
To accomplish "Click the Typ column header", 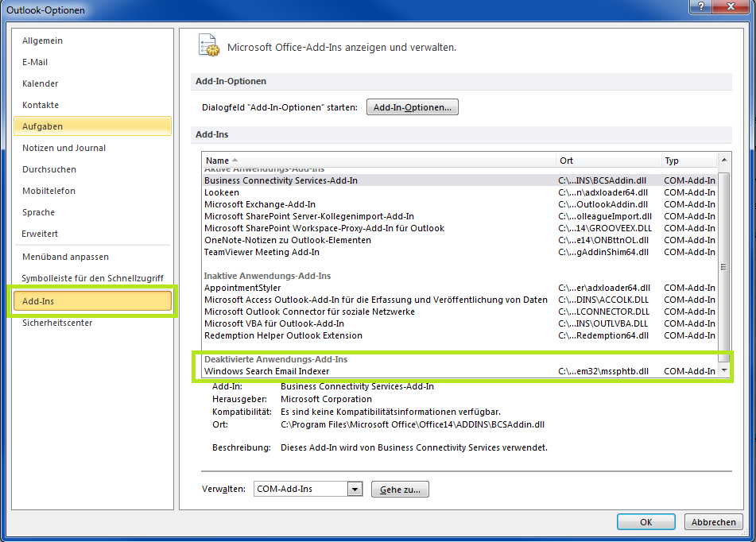I will pos(689,161).
